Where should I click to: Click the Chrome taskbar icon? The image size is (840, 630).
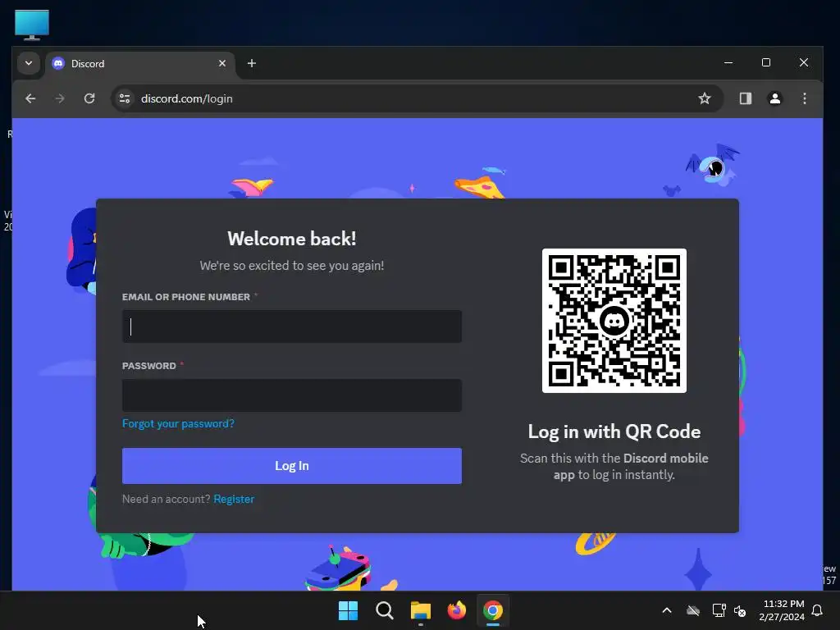coord(493,610)
